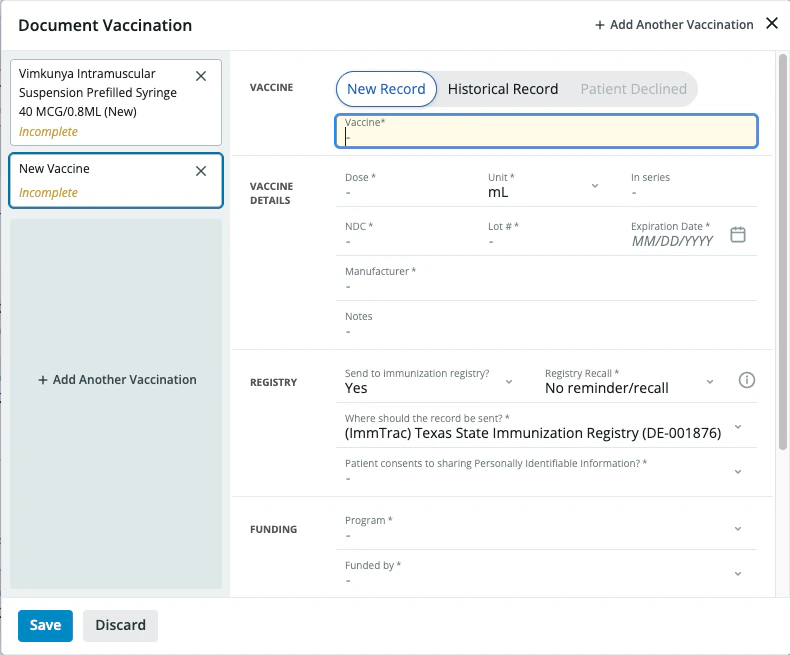
Task: Click Add Another Vaccination in header
Action: click(x=674, y=25)
